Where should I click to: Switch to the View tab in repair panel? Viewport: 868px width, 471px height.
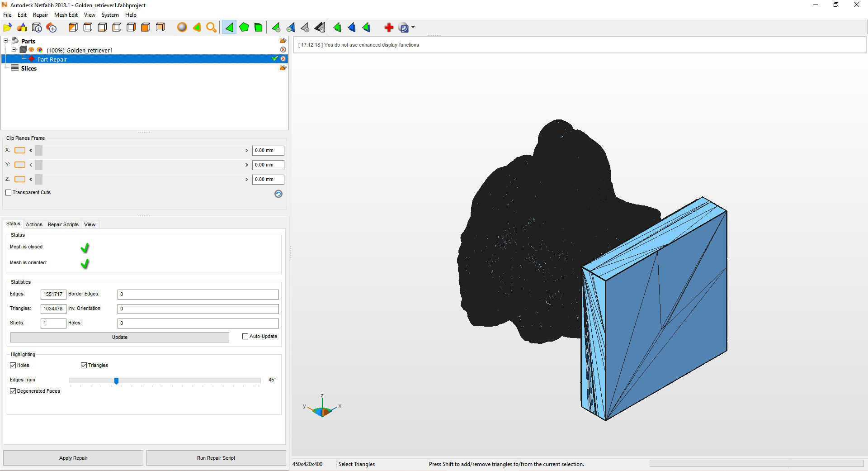(90, 224)
